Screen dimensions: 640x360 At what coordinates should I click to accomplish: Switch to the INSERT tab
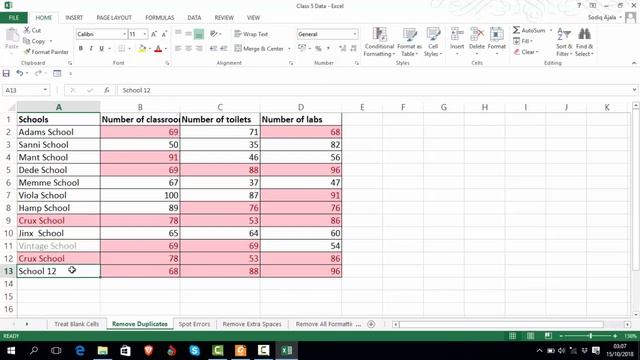(74, 18)
